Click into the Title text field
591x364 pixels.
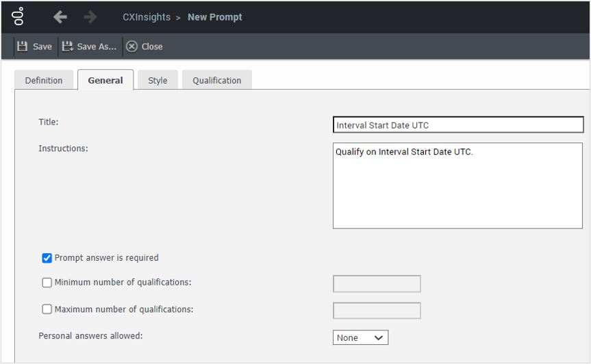[457, 125]
